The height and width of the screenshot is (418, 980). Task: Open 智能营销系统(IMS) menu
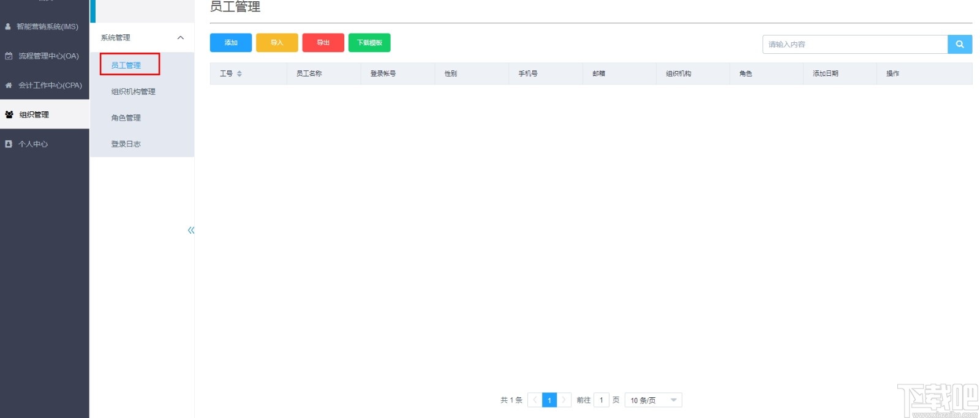click(45, 26)
